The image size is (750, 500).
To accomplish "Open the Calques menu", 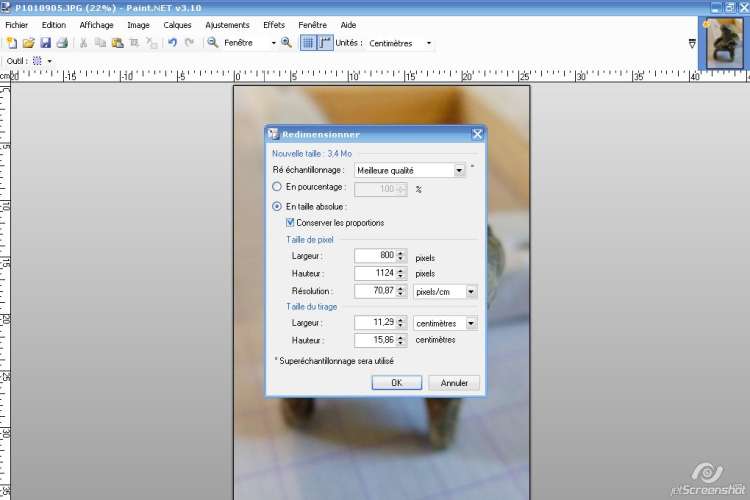I will (177, 24).
